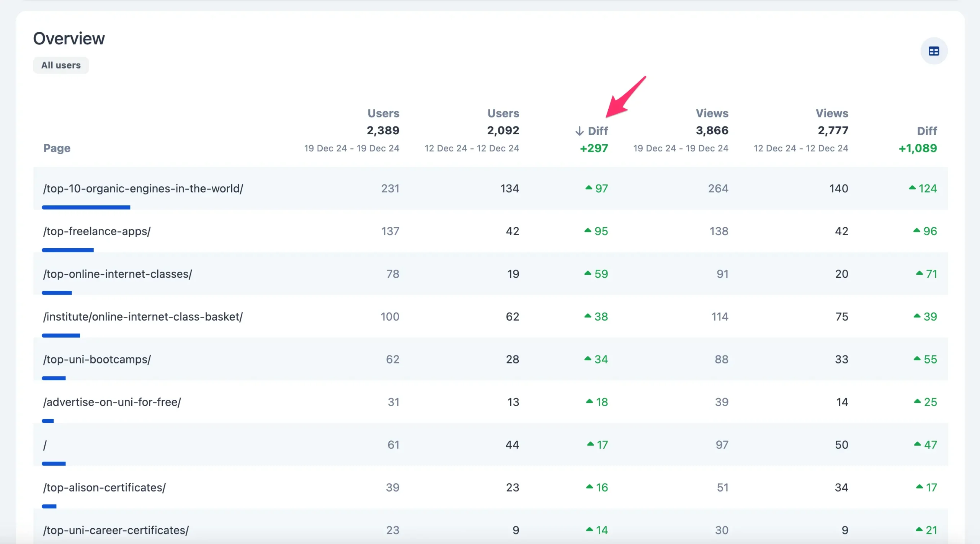
Task: Click the up 16 diff value
Action: tap(597, 487)
